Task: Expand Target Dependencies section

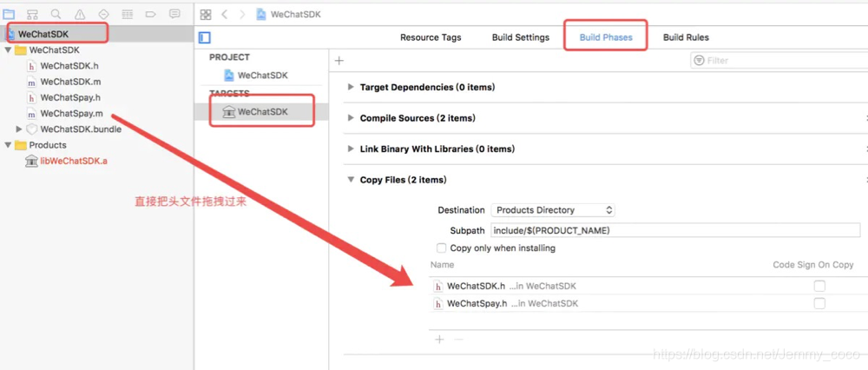Action: click(351, 87)
